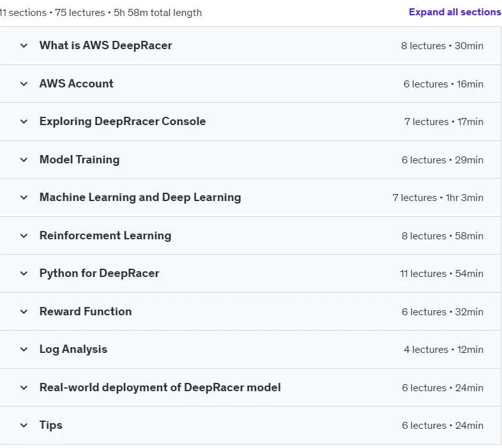The image size is (502, 448).
Task: Open the Python for DeepRacer section title
Action: (99, 273)
